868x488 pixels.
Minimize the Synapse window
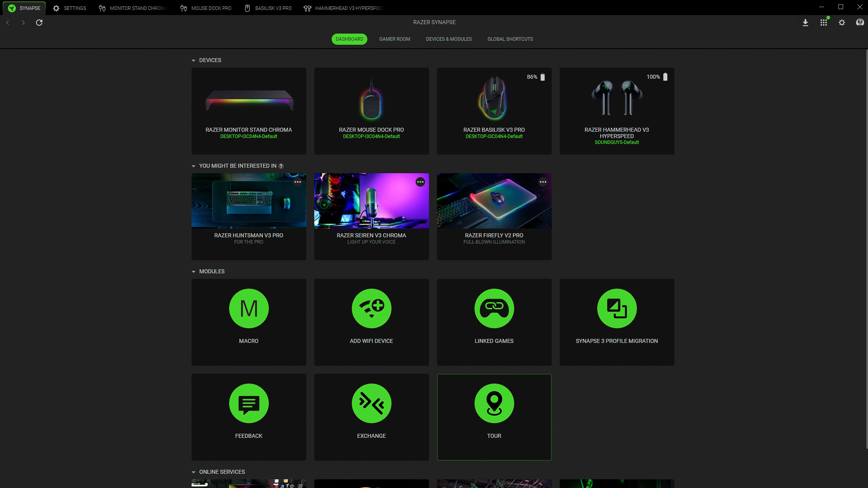coord(822,7)
